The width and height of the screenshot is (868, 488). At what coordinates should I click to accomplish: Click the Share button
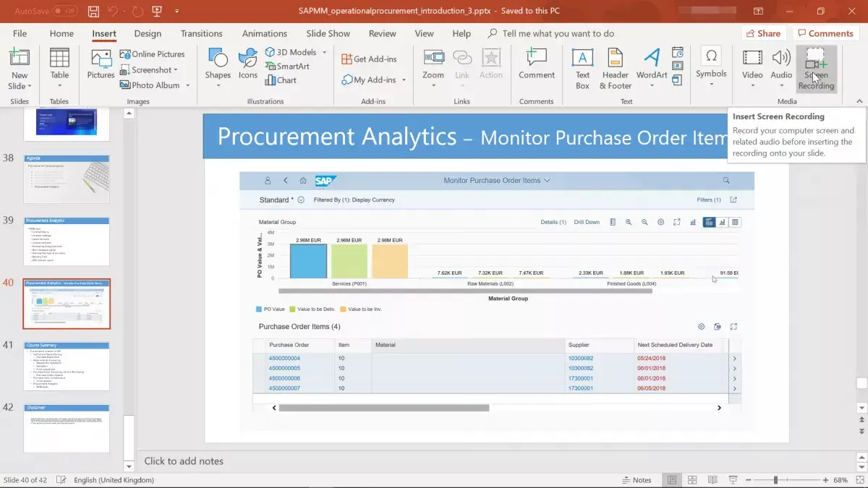tap(764, 33)
